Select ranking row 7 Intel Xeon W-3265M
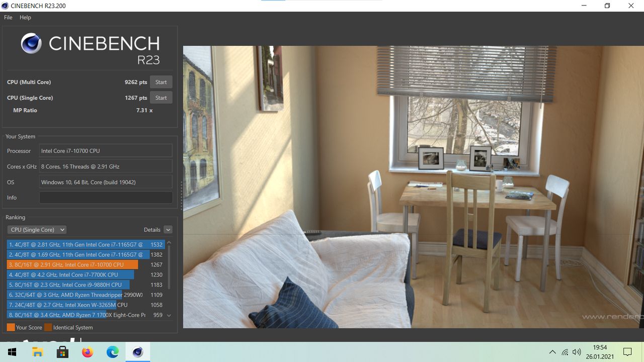Image resolution: width=644 pixels, height=362 pixels. pyautogui.click(x=86, y=305)
